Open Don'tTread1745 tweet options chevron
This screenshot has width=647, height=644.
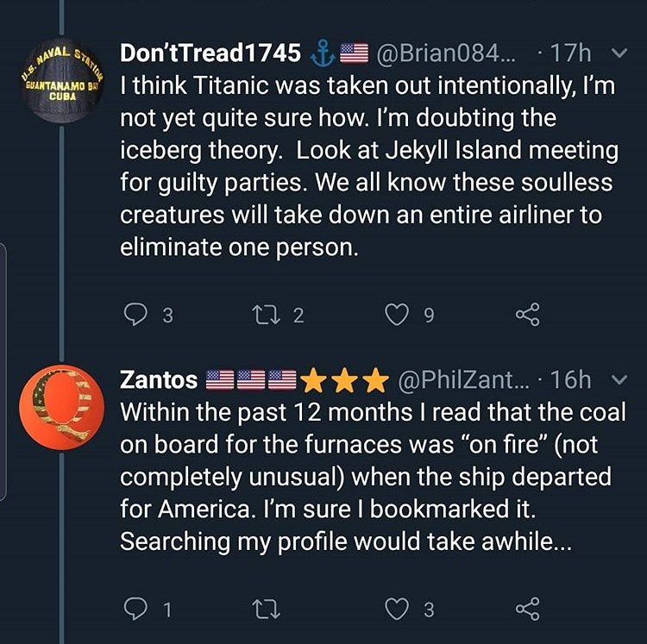pos(618,53)
